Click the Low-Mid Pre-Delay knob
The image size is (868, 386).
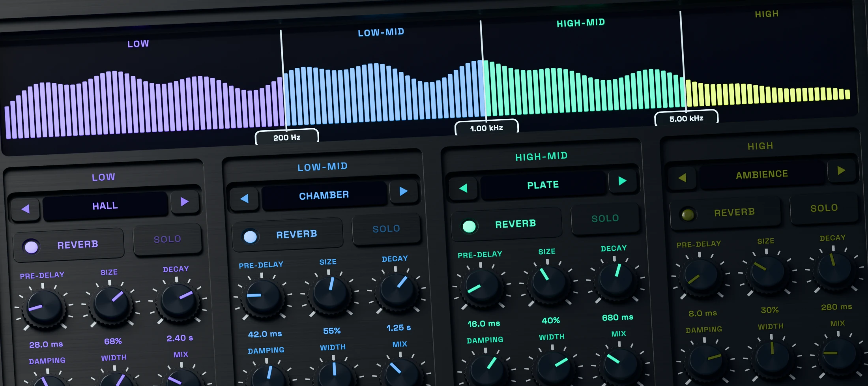coord(264,297)
